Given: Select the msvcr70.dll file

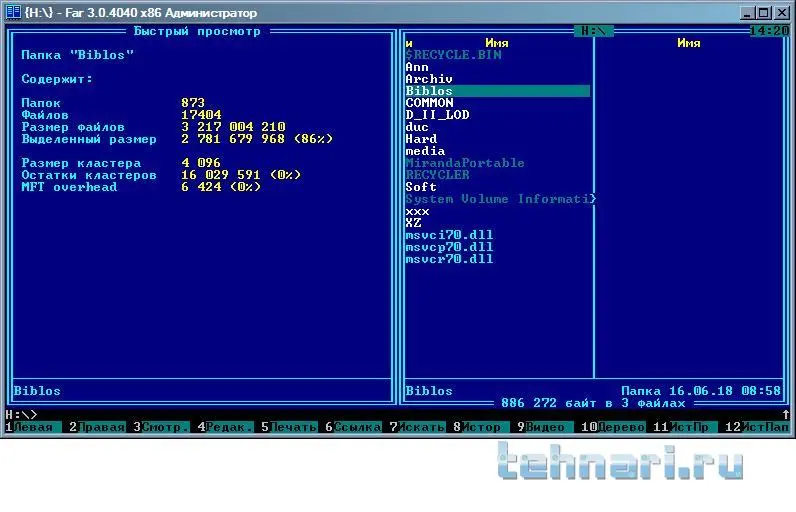Looking at the screenshot, I should (449, 259).
